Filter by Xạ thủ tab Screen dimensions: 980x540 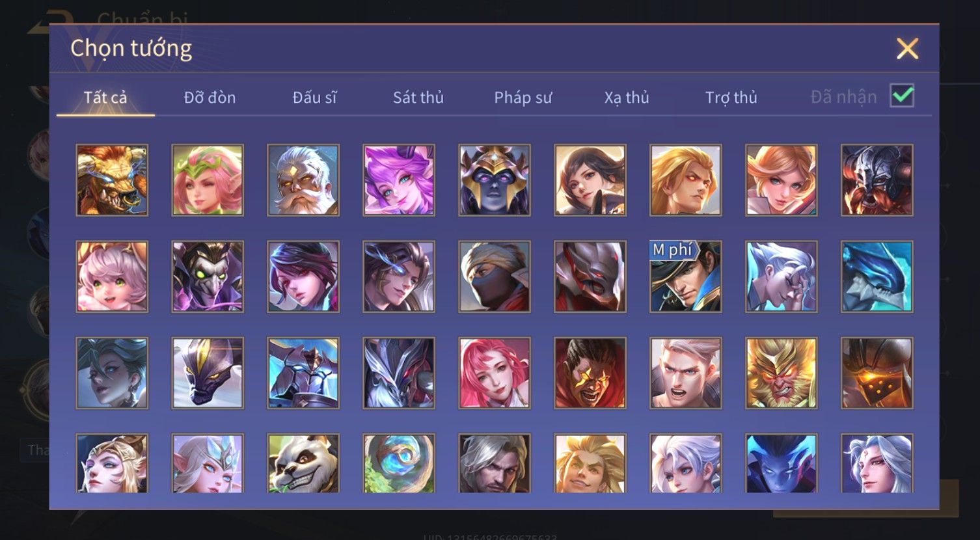coord(627,98)
